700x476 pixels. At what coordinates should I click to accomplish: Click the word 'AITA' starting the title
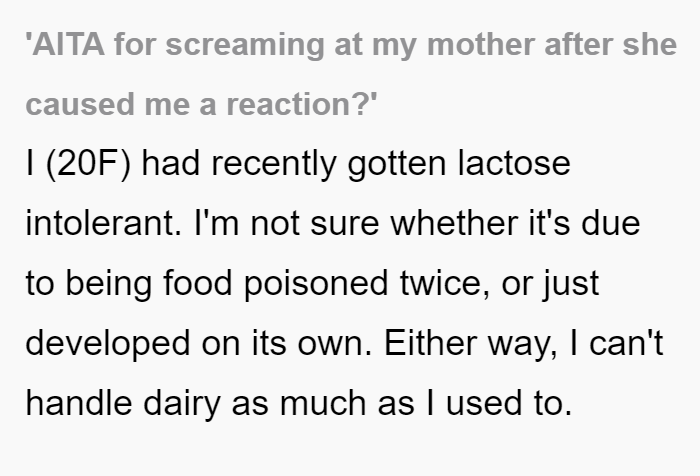click(65, 45)
